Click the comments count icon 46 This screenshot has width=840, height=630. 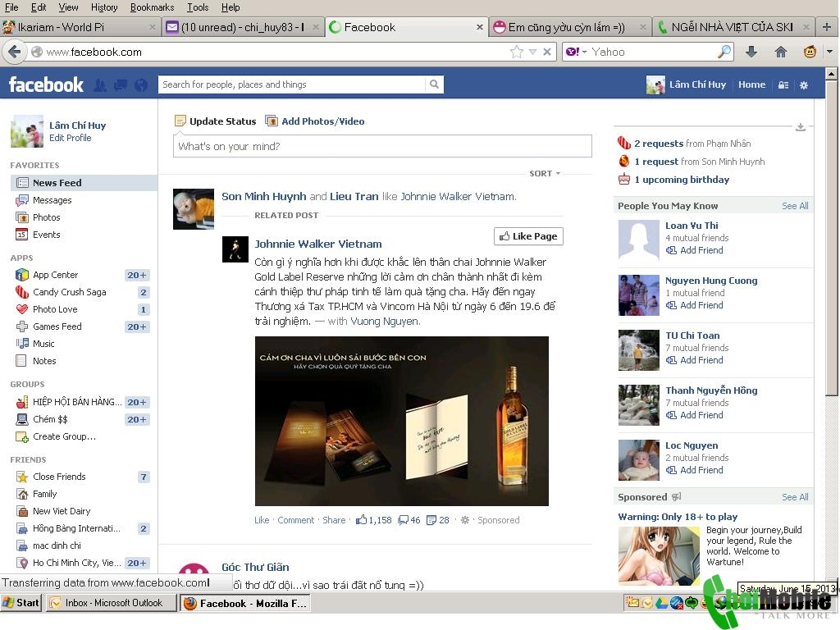[x=409, y=519]
